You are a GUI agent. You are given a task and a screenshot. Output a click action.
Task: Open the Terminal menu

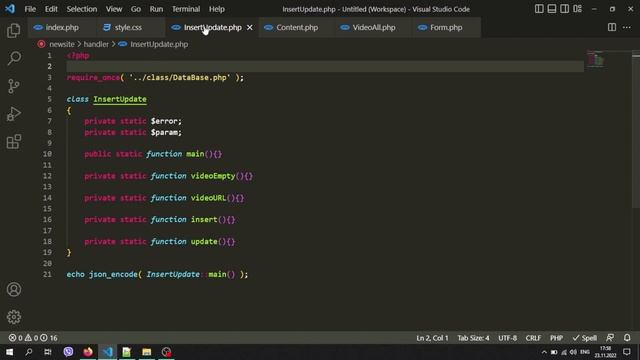(x=186, y=9)
